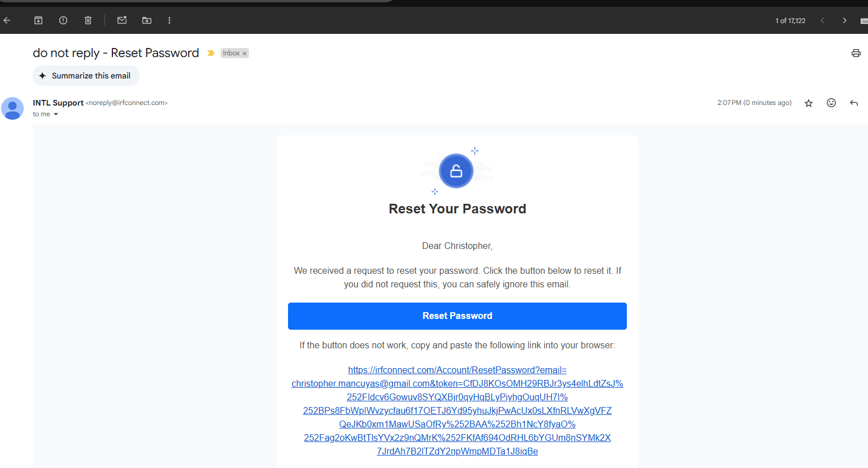Go back to the inbox list
Image resolution: width=868 pixels, height=468 pixels.
(x=7, y=20)
